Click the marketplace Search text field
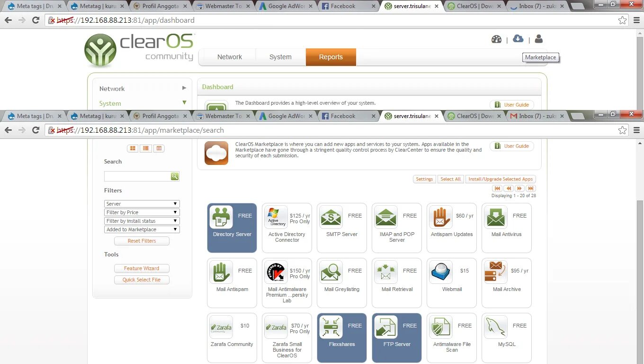The width and height of the screenshot is (644, 364). (x=137, y=176)
